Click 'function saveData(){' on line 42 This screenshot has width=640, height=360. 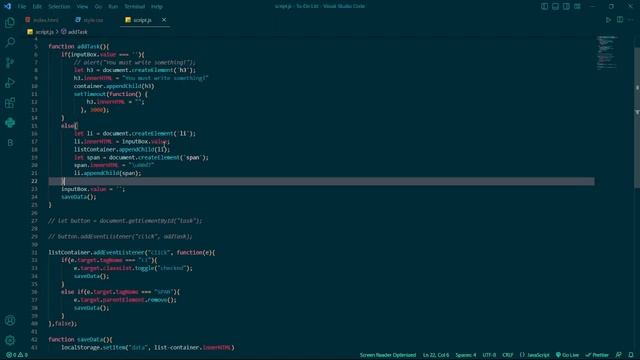(80, 340)
